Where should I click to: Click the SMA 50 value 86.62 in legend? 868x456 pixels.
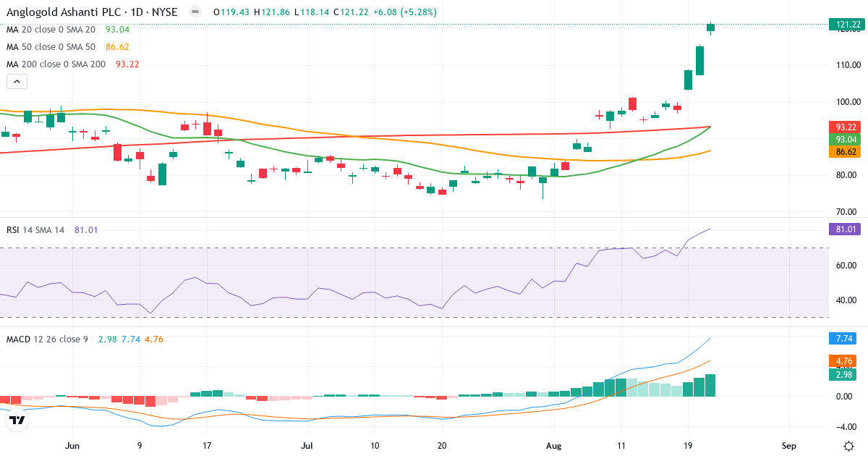[117, 47]
